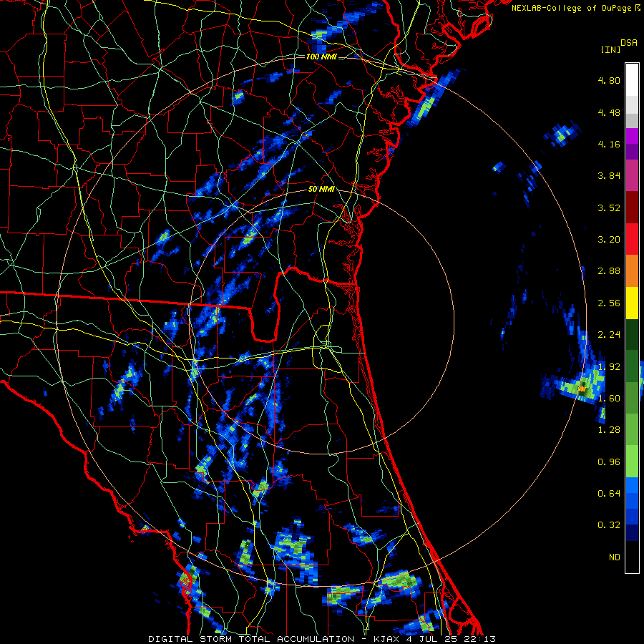Select the 2.56 legend value
This screenshot has width=644, height=644.
[x=609, y=303]
